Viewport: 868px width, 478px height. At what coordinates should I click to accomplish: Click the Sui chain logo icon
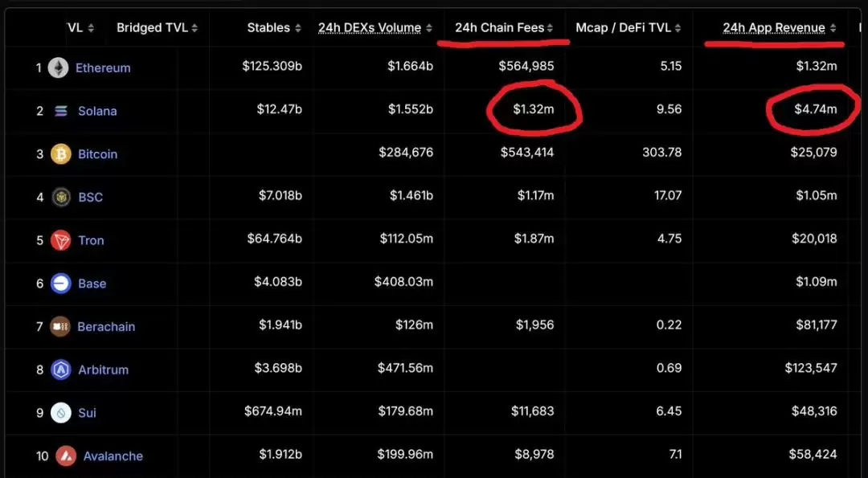[x=61, y=413]
